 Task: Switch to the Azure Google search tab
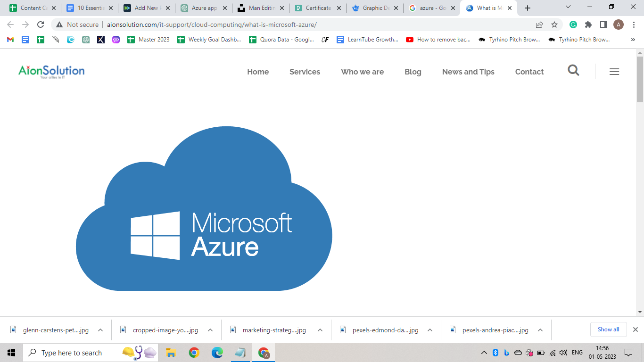(x=431, y=8)
